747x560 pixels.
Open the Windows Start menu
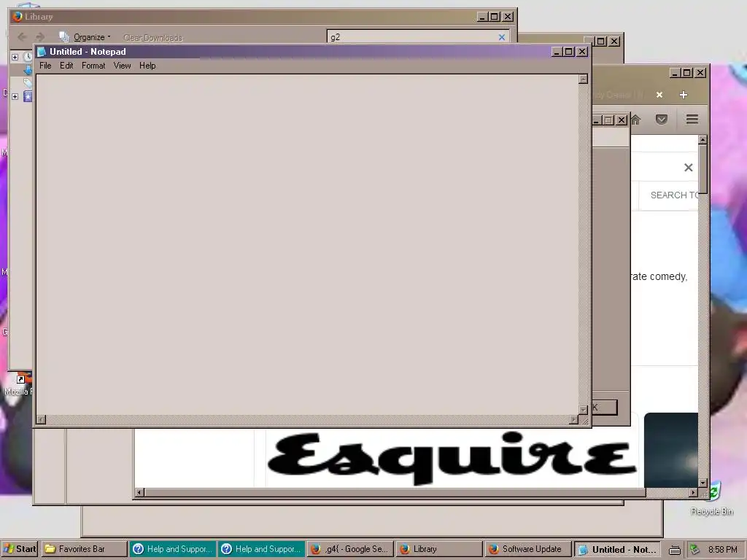(x=20, y=549)
